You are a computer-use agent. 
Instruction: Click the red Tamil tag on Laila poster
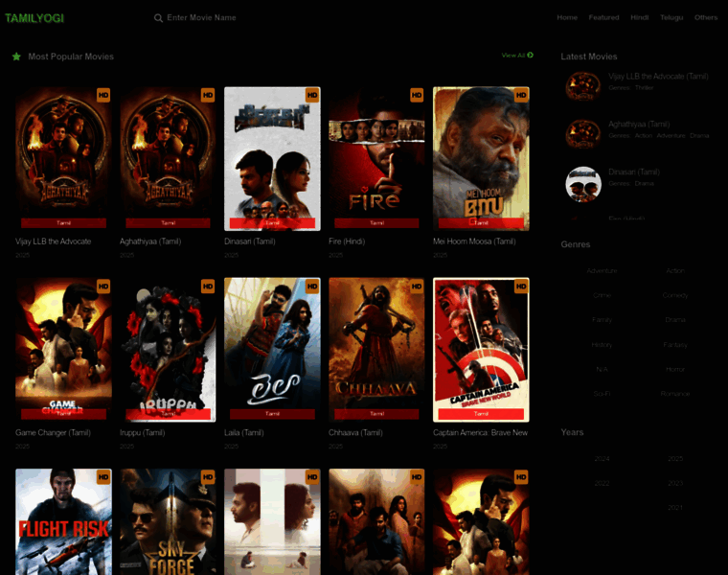point(272,414)
